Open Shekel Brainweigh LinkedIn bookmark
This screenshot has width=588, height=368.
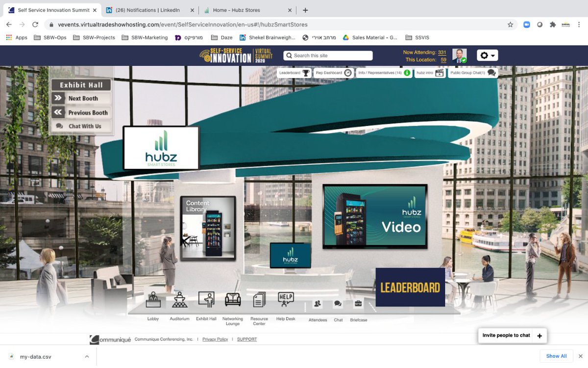tap(267, 37)
